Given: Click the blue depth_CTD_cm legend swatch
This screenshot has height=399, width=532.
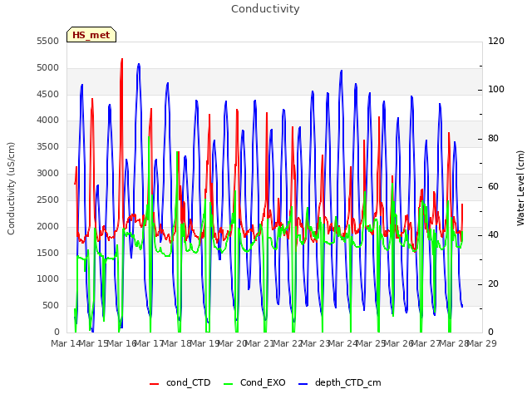Looking at the screenshot, I should [303, 384].
